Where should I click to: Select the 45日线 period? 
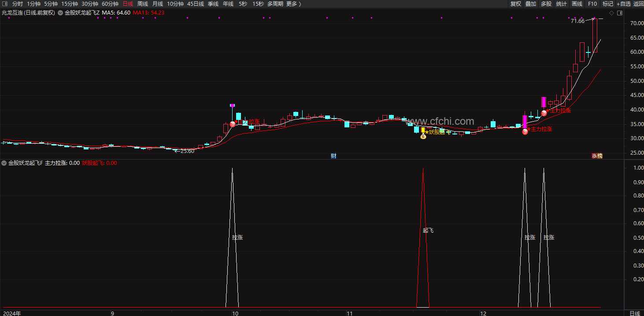(x=196, y=4)
